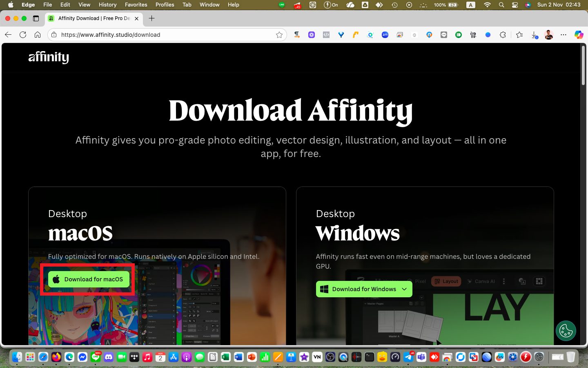Open the Wi-Fi status menu
Screen dimensions: 588x368
click(487, 5)
